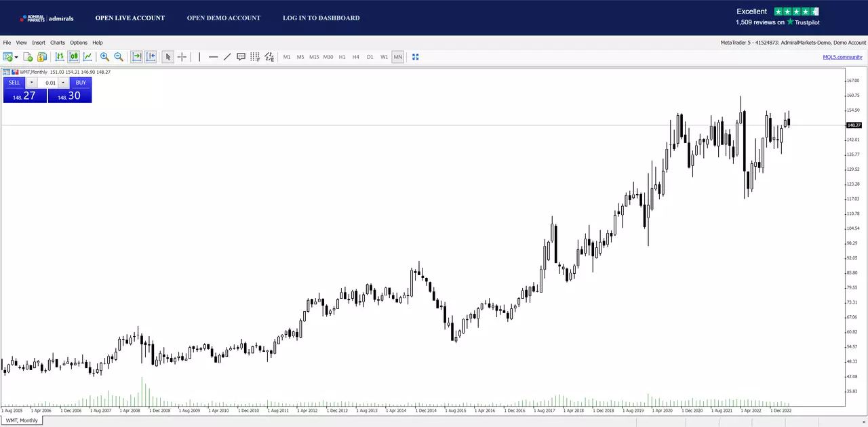The image size is (868, 427).
Task: Toggle the chart shift option
Action: pos(151,57)
